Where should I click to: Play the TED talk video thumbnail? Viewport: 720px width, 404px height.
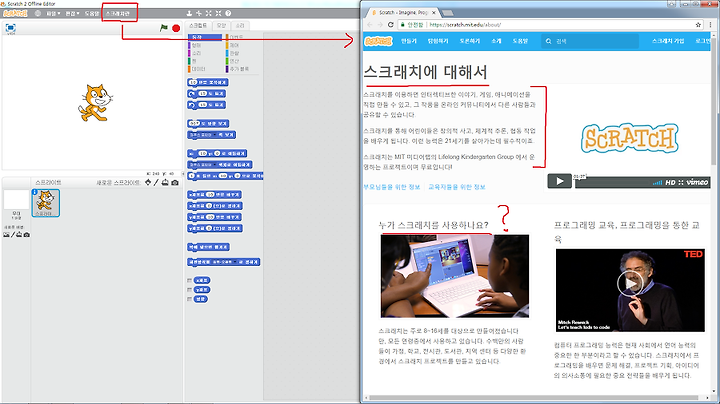(x=630, y=284)
